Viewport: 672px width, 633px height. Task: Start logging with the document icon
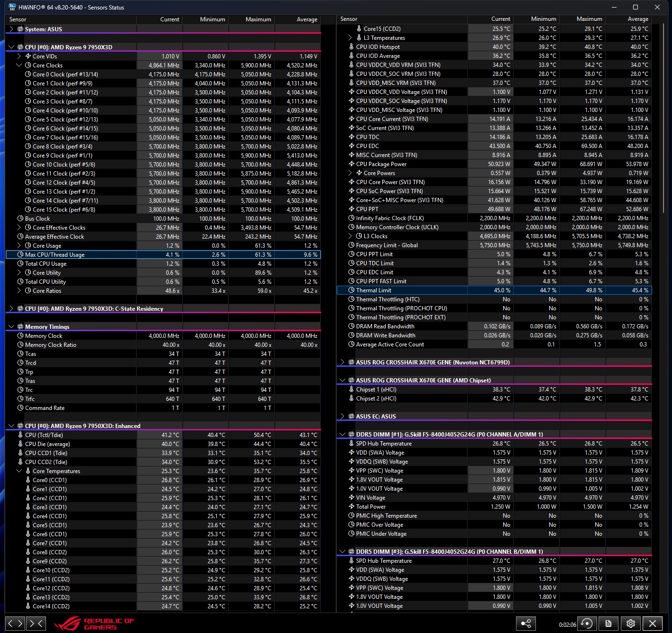click(x=608, y=624)
